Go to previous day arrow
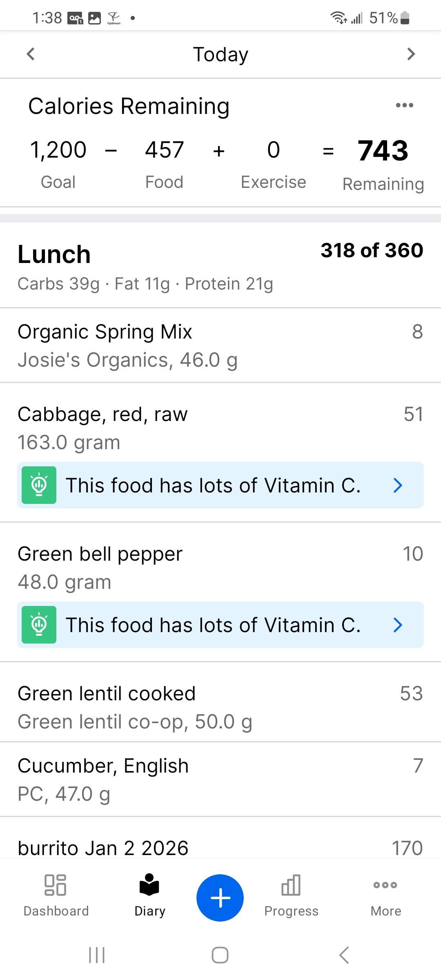441x980 pixels. point(31,54)
